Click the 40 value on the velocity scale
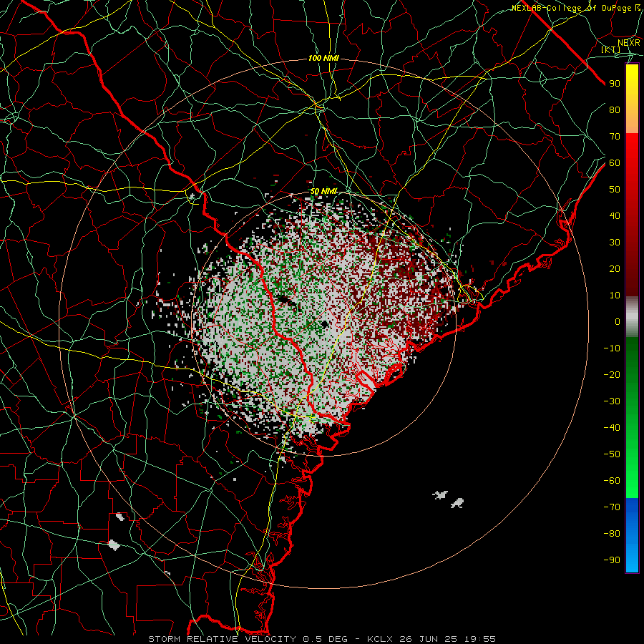Screen dimensions: 644x644 pos(615,215)
